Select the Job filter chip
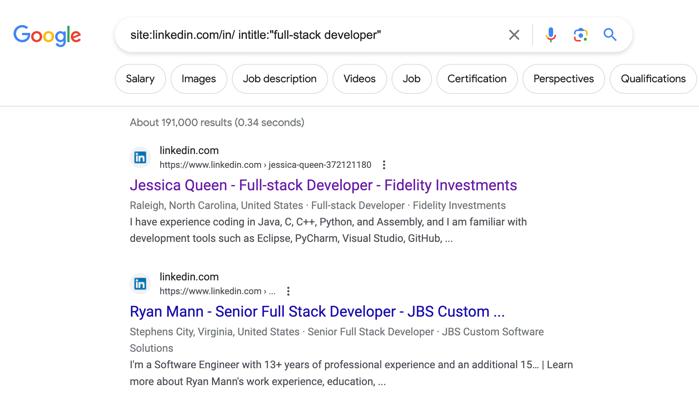Image resolution: width=699 pixels, height=400 pixels. coord(411,79)
